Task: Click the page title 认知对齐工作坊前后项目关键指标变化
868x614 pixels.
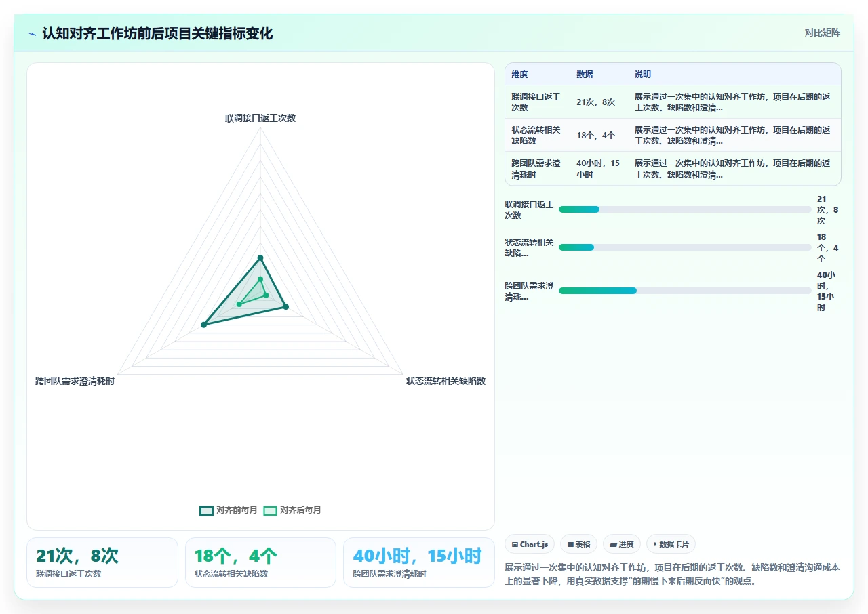Action: tap(157, 34)
